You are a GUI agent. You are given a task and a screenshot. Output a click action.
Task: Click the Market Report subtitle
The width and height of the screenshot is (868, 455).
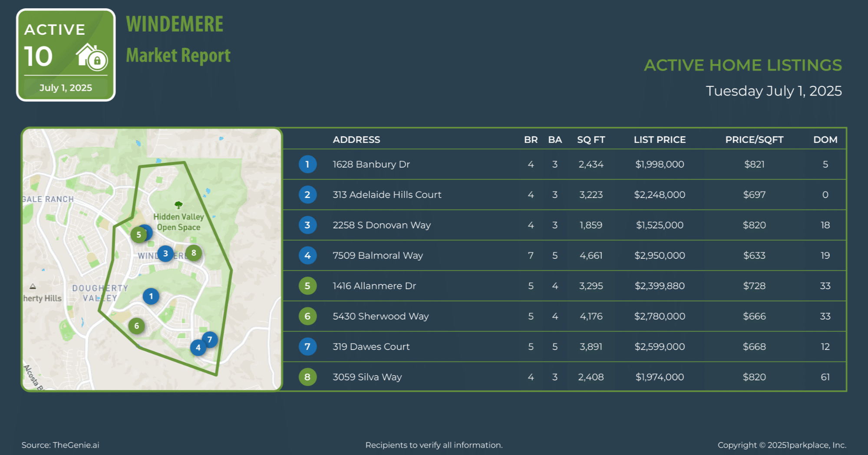(x=178, y=56)
